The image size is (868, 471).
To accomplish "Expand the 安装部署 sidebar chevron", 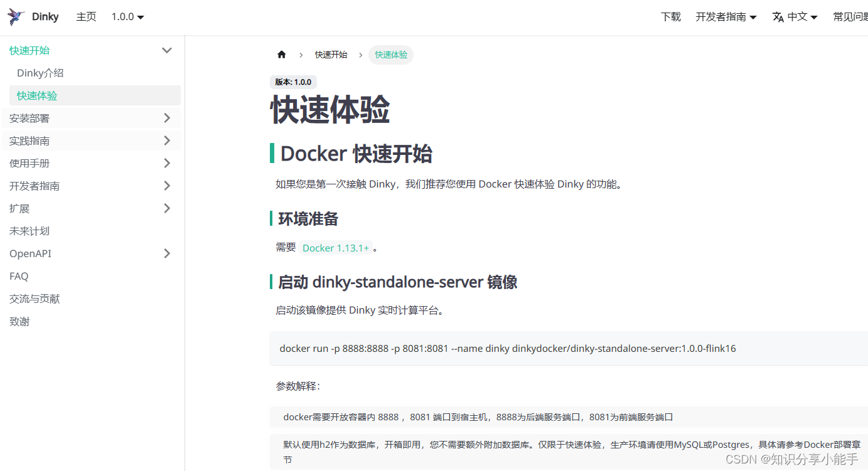I will pos(167,118).
